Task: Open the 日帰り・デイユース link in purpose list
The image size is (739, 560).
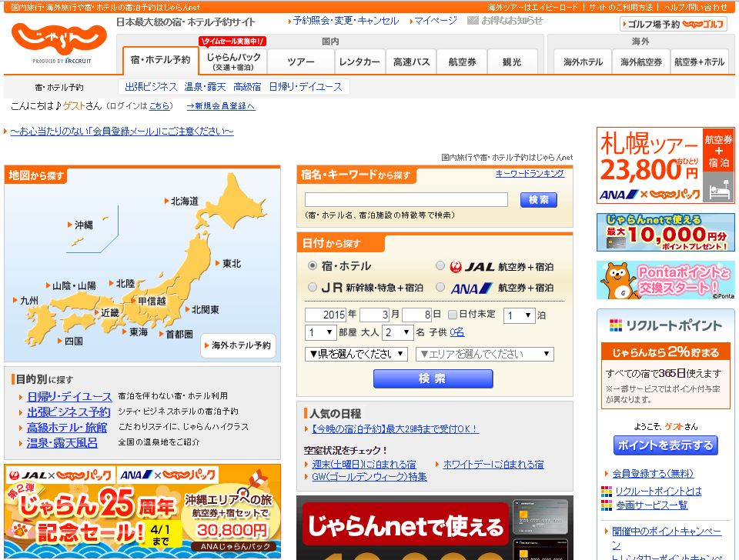Action: click(x=69, y=396)
